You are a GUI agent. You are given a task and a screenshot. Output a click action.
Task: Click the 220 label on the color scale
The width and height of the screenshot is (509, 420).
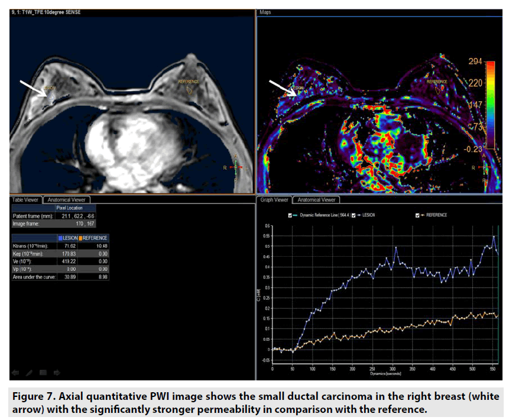[475, 83]
